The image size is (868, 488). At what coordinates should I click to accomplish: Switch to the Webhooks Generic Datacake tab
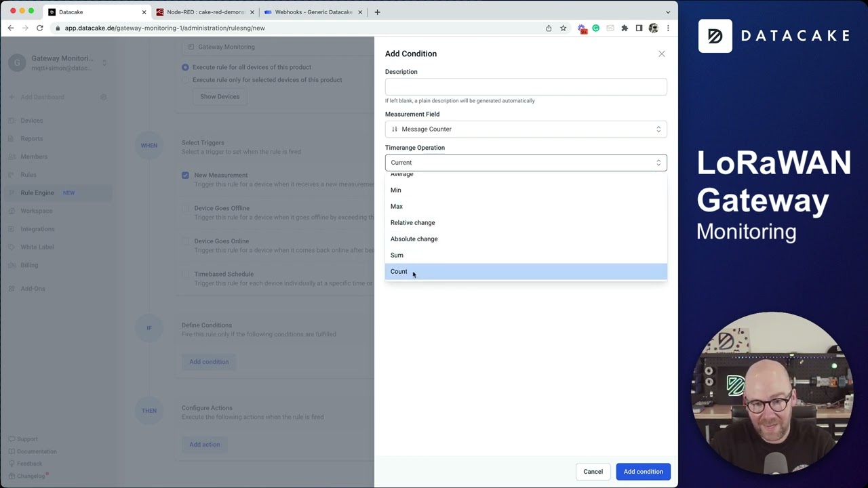(x=313, y=12)
